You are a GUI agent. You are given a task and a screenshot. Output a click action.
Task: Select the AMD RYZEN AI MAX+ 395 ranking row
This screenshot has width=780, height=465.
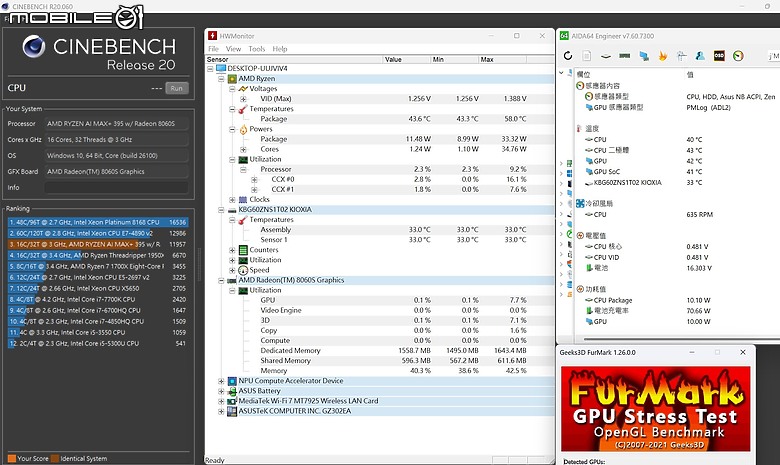98,244
